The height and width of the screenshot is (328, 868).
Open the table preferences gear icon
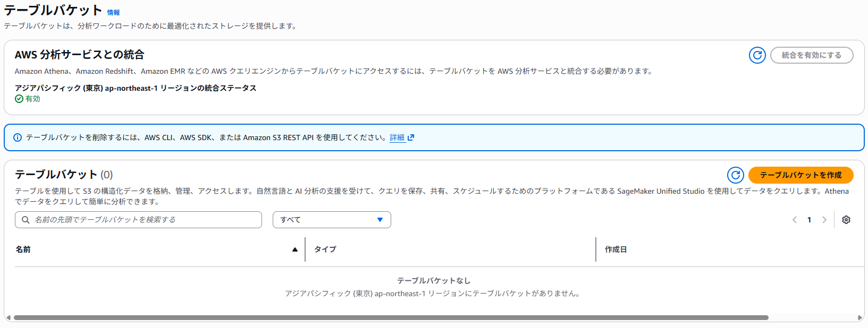point(846,220)
